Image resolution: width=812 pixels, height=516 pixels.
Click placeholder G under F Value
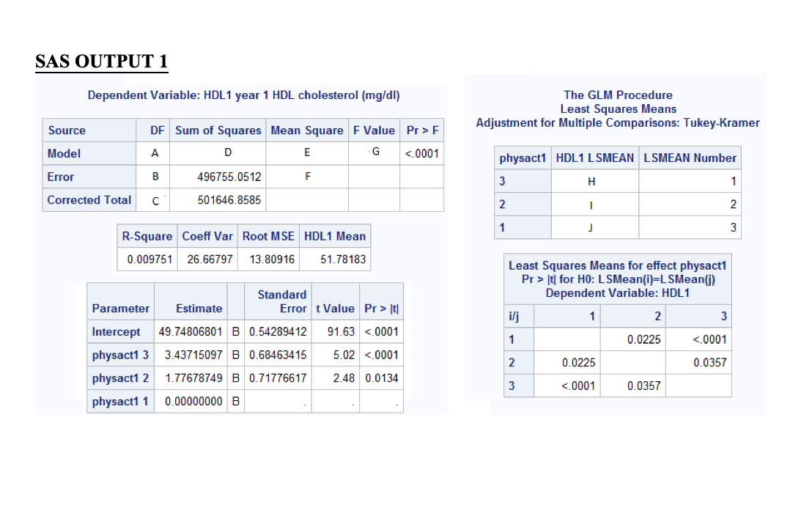376,151
